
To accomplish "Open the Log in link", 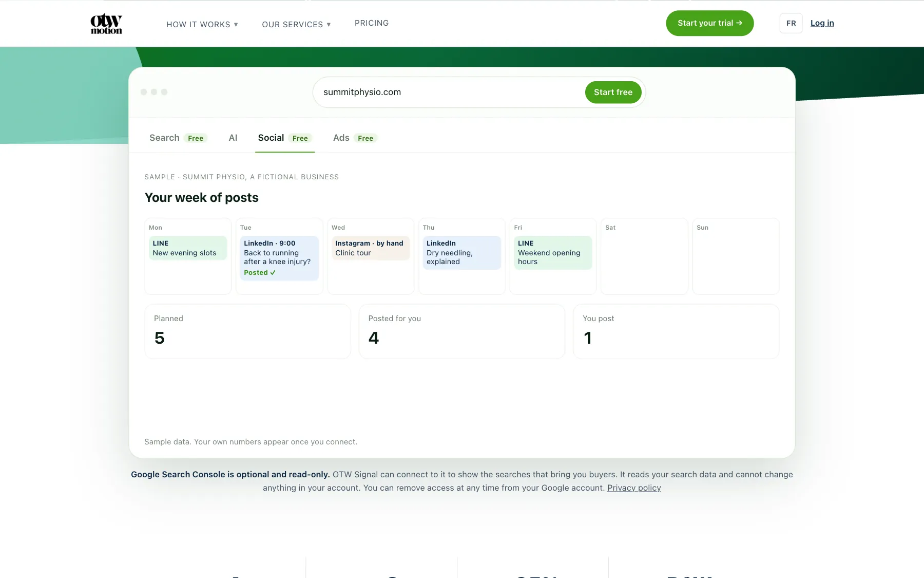I will click(x=822, y=23).
